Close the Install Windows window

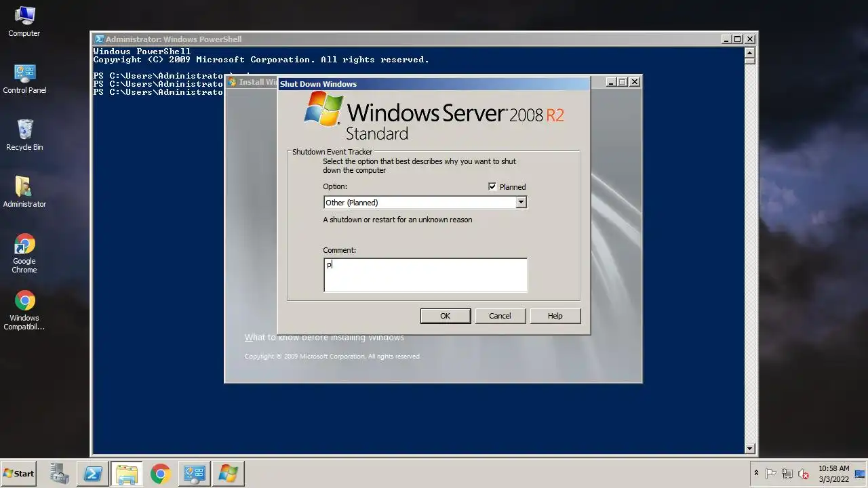tap(635, 82)
